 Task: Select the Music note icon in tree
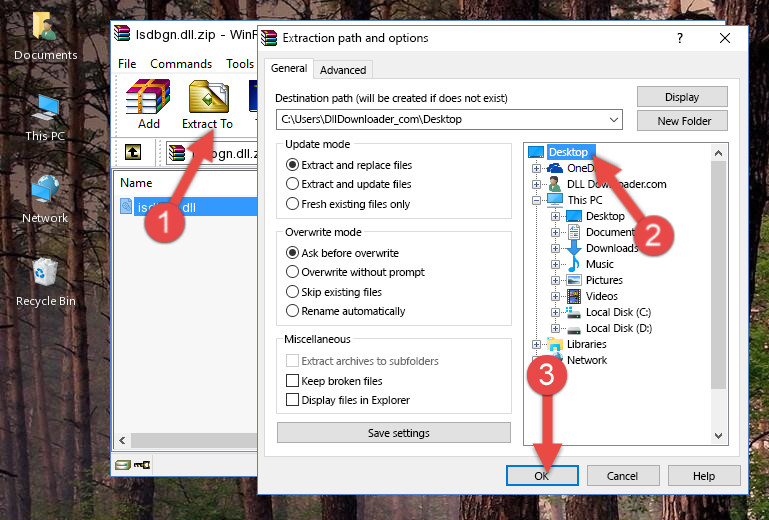point(573,264)
